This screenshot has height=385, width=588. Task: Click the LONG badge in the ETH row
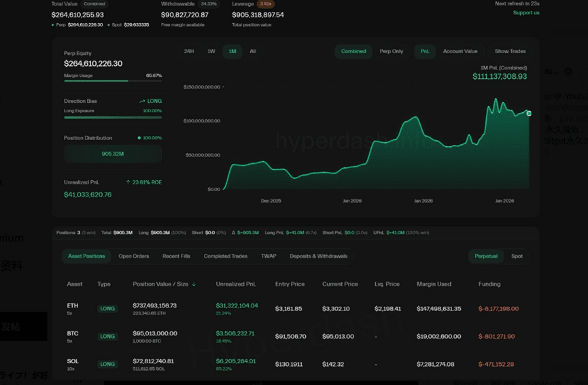(x=107, y=309)
